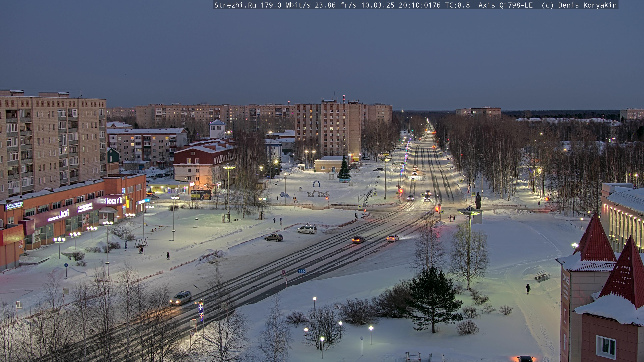Click the 23.86 fr/s frame rate
Viewport: 644px width, 362px height.
(335, 5)
